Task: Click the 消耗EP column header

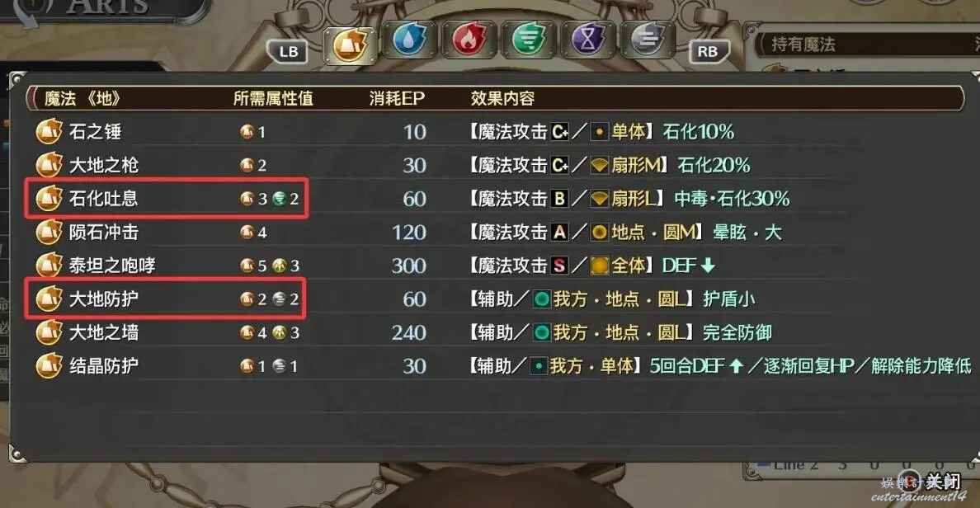Action: coord(397,98)
